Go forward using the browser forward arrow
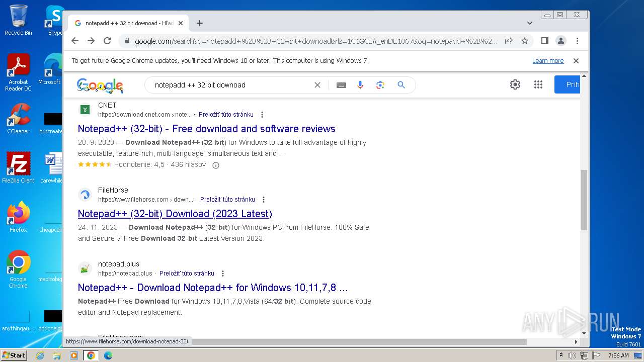 (x=91, y=41)
